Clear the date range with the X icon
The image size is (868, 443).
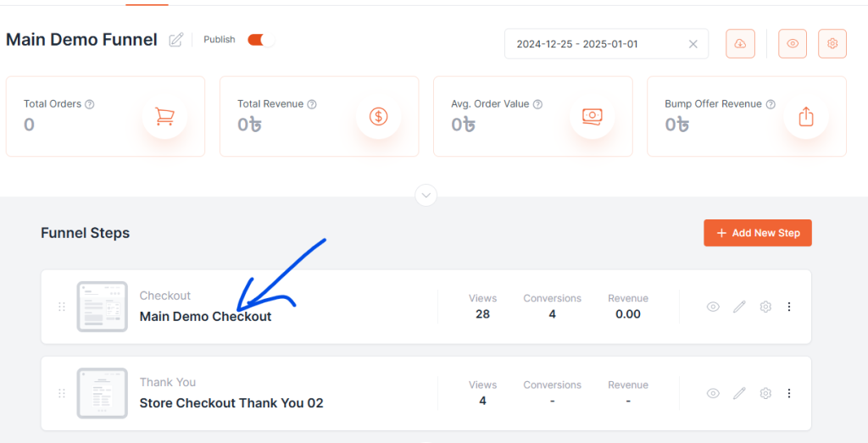(693, 44)
